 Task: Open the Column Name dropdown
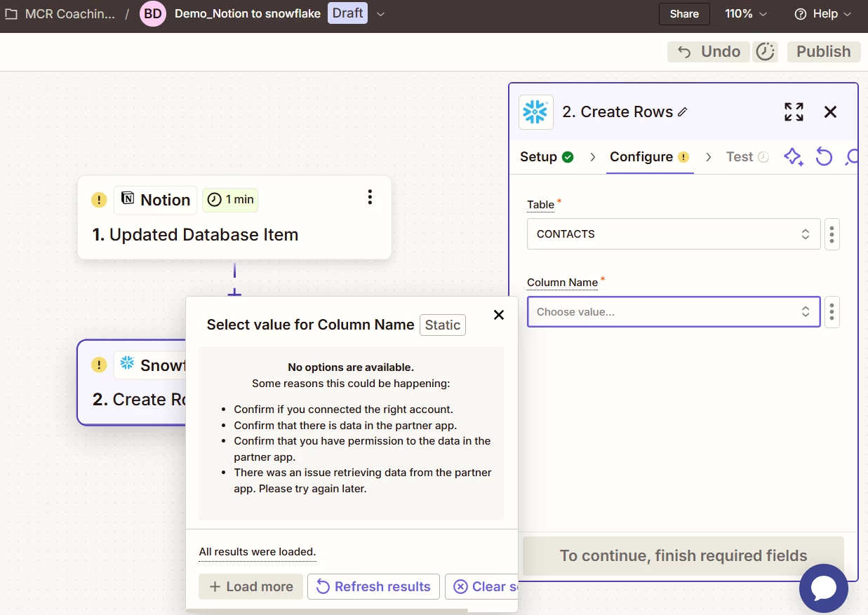(x=674, y=312)
